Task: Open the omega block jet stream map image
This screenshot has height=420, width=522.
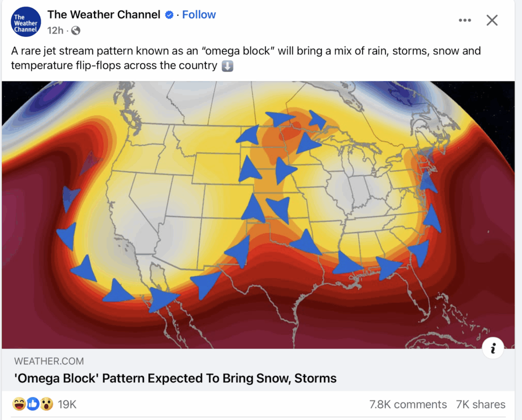Action: pyautogui.click(x=258, y=215)
